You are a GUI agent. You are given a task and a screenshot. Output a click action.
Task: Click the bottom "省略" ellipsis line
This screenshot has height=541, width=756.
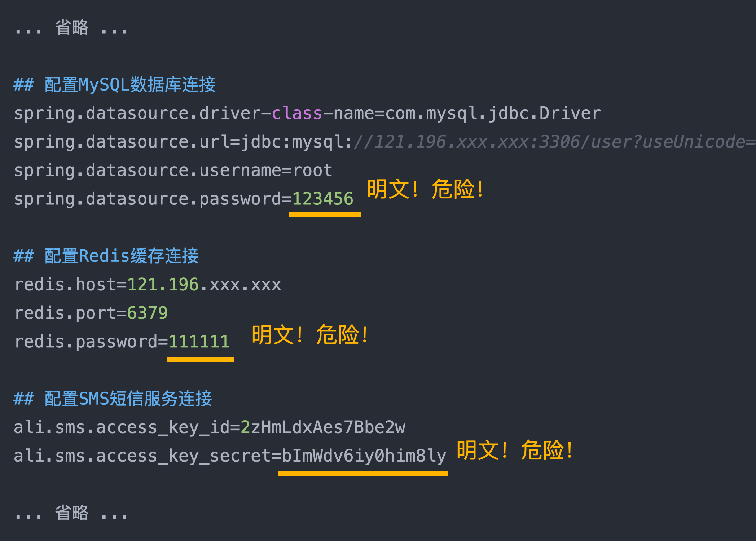point(71,513)
